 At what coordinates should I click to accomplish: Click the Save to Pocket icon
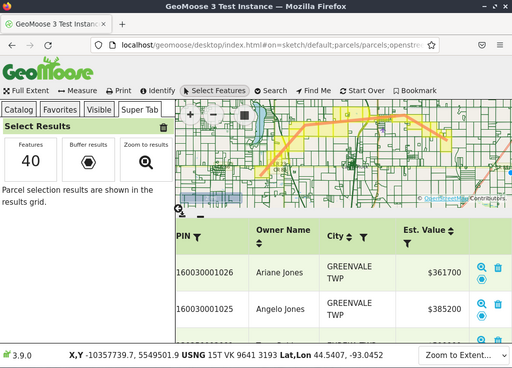click(482, 45)
